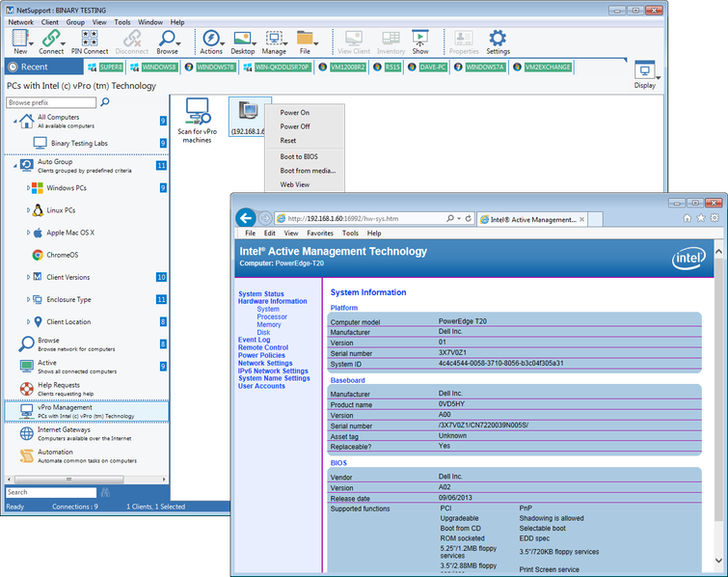Click the Browse prefix input field
This screenshot has width=728, height=577.
point(51,102)
